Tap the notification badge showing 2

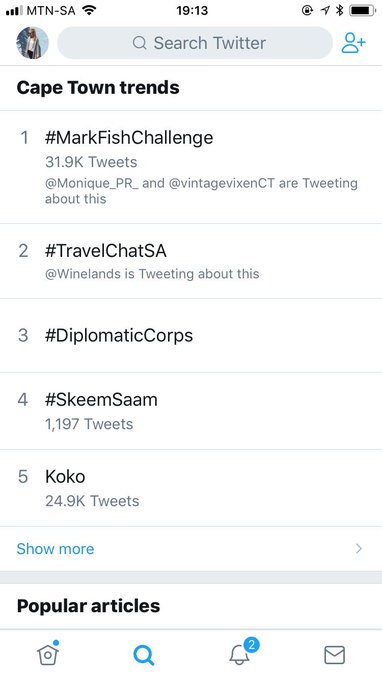pyautogui.click(x=251, y=645)
